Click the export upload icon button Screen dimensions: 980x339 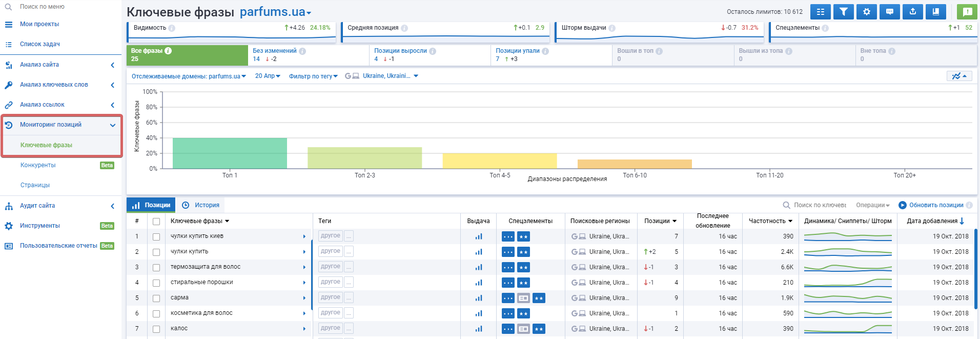click(913, 12)
